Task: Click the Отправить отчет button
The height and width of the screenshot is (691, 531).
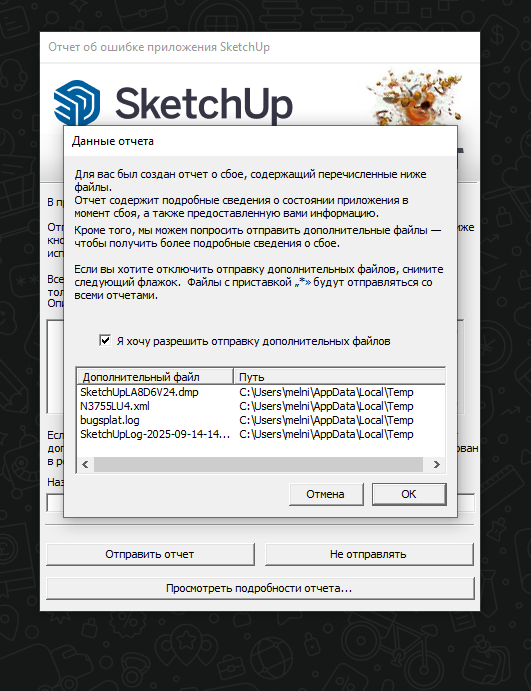Action: point(150,554)
